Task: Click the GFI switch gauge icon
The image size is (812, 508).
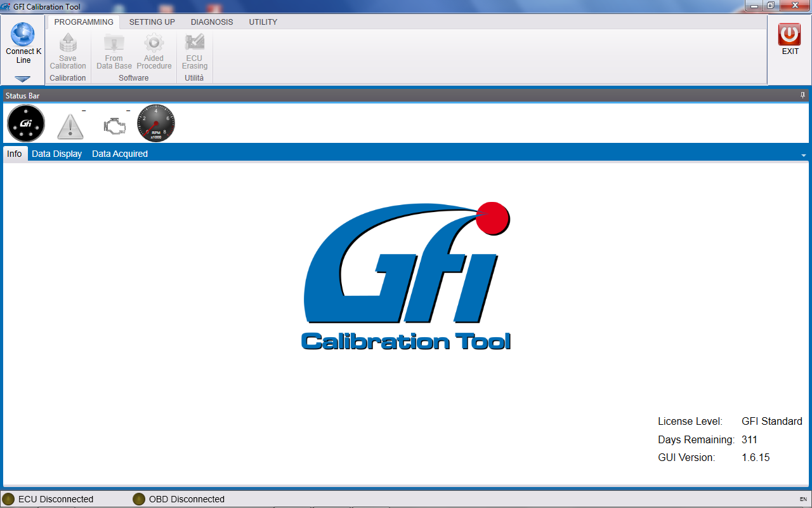Action: point(26,123)
